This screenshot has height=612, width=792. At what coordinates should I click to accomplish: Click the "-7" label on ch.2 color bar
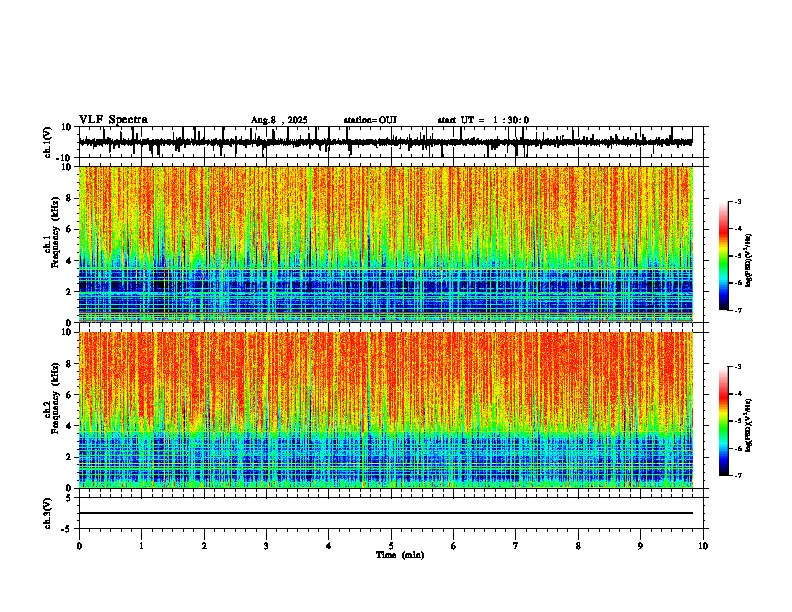(x=737, y=475)
